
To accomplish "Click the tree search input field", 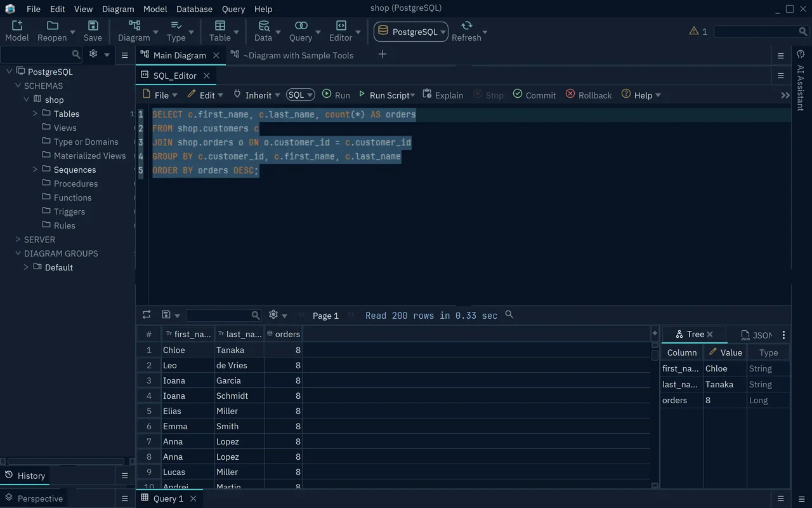I will (40, 55).
